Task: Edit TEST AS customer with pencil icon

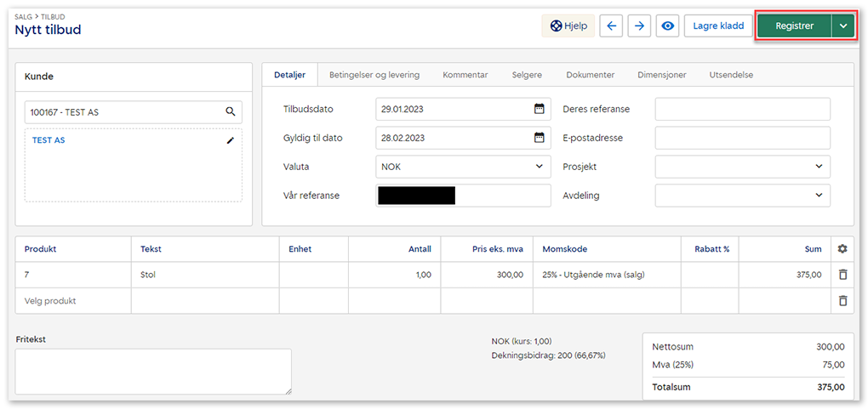Action: pyautogui.click(x=230, y=140)
